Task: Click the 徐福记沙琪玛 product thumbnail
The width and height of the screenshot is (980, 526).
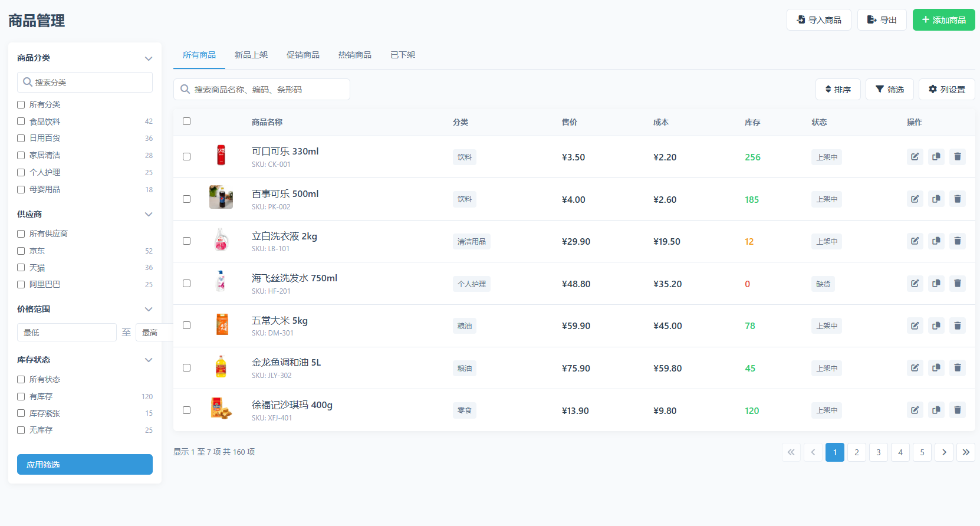Action: click(x=221, y=409)
